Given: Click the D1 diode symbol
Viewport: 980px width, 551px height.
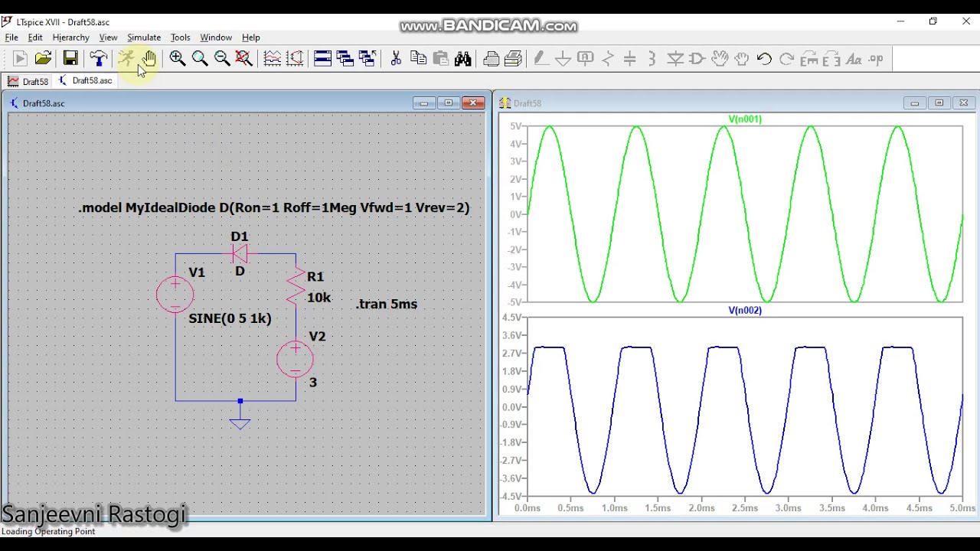Looking at the screenshot, I should tap(240, 253).
